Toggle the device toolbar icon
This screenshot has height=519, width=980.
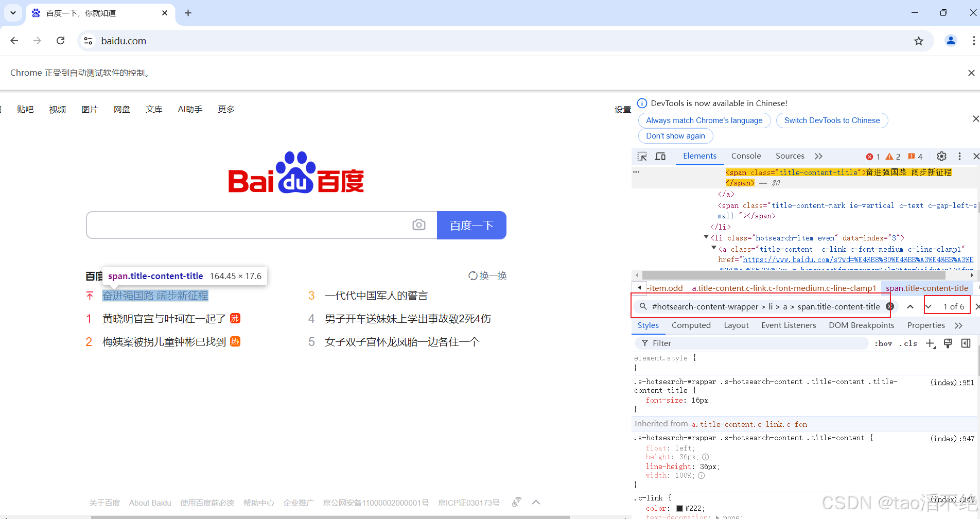660,156
